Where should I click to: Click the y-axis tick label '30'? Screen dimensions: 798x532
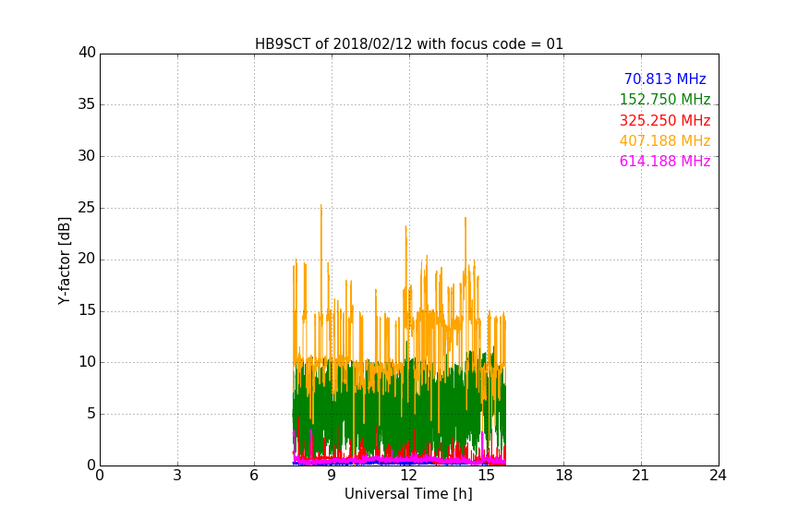point(87,156)
